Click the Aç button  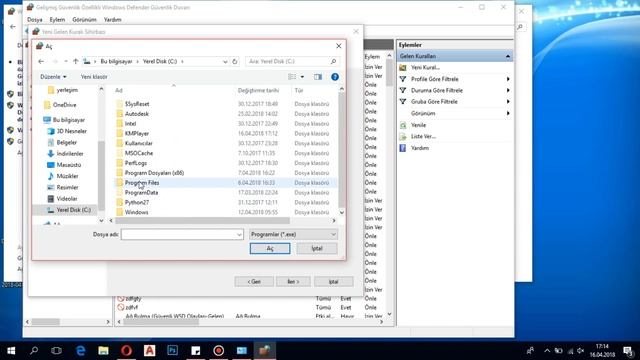coord(270,249)
